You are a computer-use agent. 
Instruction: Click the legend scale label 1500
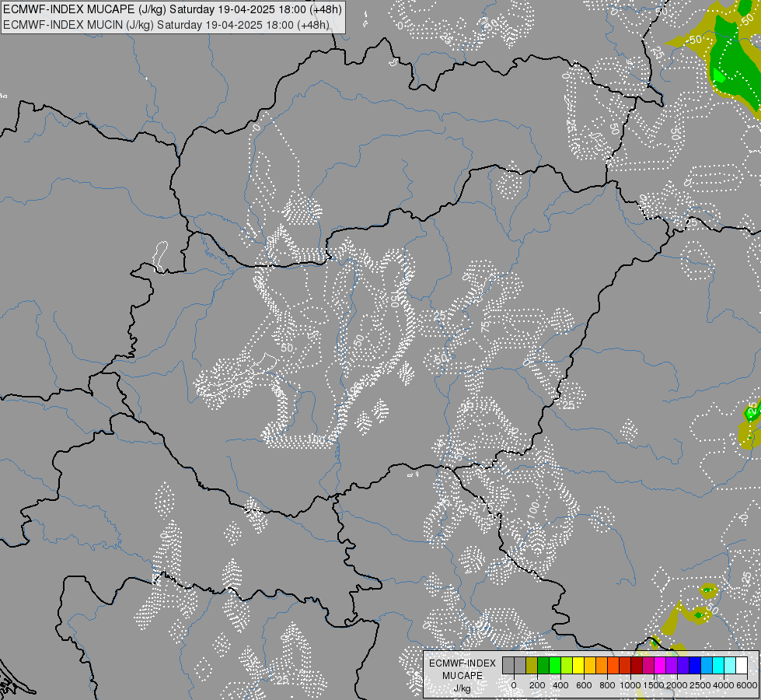(x=654, y=685)
